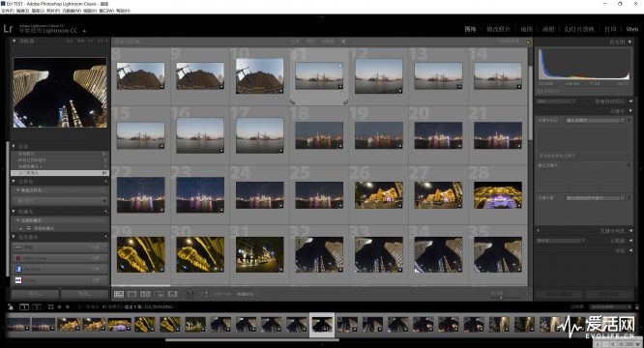Open the Slideshow module
Image resolution: width=644 pixels, height=348 pixels.
pos(579,29)
